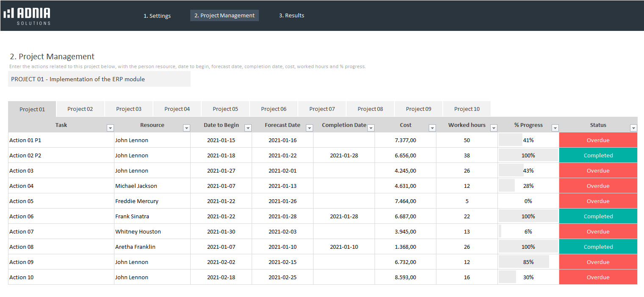
Task: Open the % Progress filter arrow
Action: pyautogui.click(x=555, y=128)
